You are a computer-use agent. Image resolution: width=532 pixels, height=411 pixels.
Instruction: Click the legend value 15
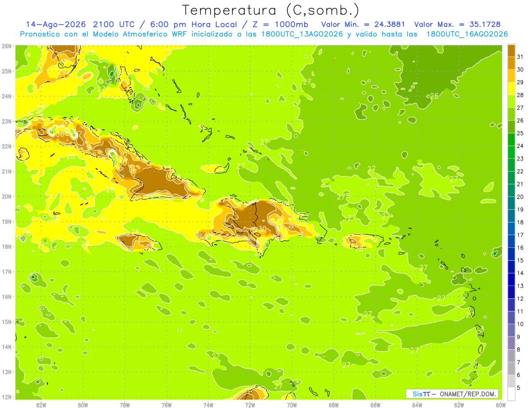pos(520,260)
